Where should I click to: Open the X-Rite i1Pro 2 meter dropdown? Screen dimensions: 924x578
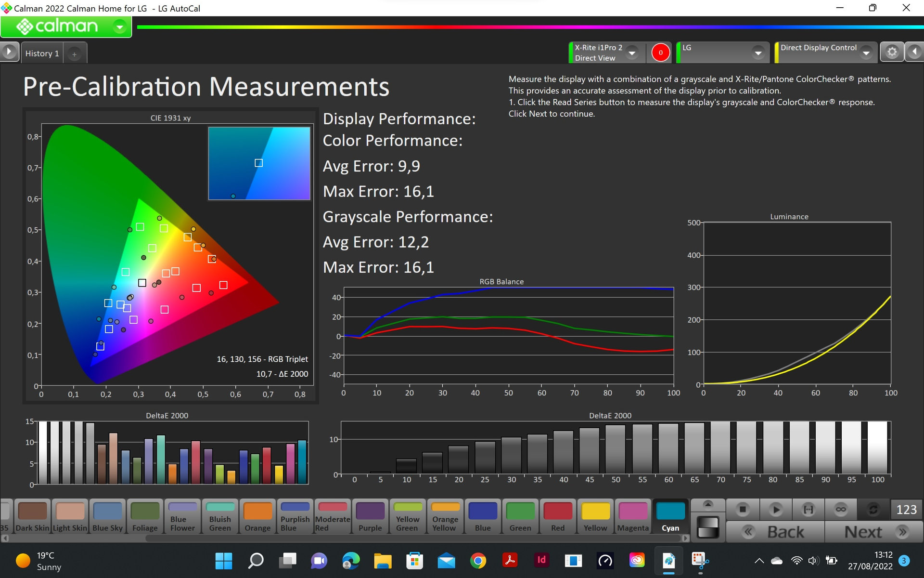[632, 53]
